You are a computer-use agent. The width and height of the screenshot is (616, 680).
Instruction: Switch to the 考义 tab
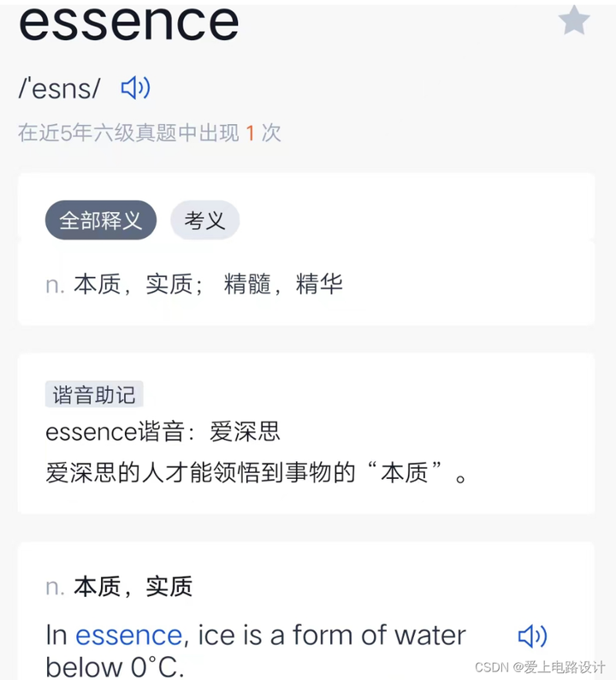click(205, 221)
